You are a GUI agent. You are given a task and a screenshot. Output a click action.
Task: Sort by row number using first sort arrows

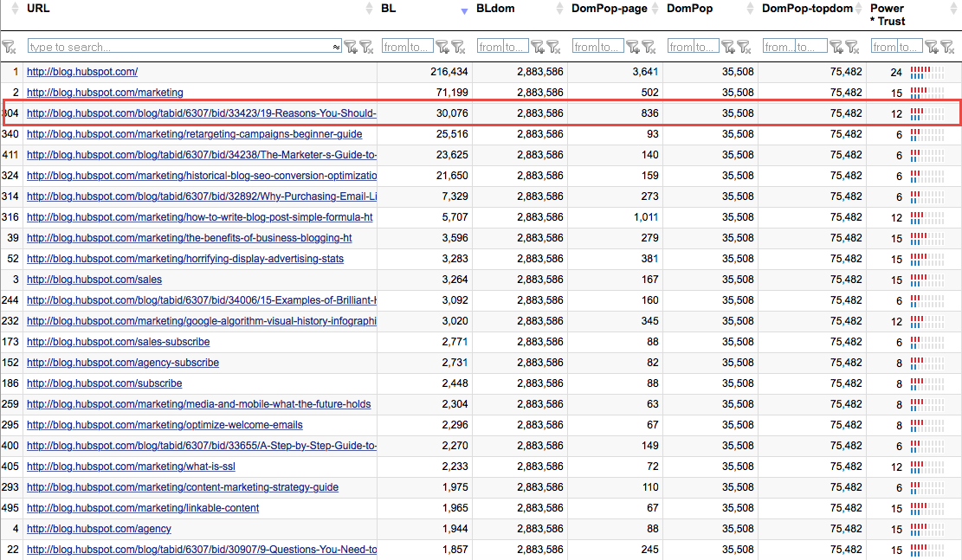click(16, 9)
